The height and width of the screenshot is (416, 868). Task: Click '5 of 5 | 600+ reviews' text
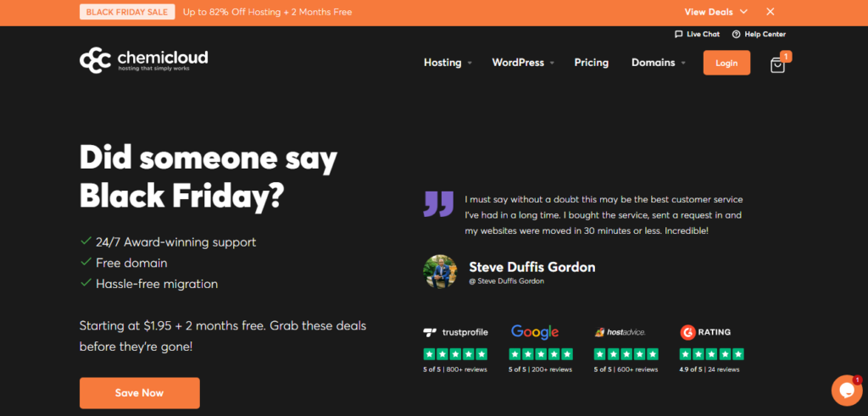(626, 369)
